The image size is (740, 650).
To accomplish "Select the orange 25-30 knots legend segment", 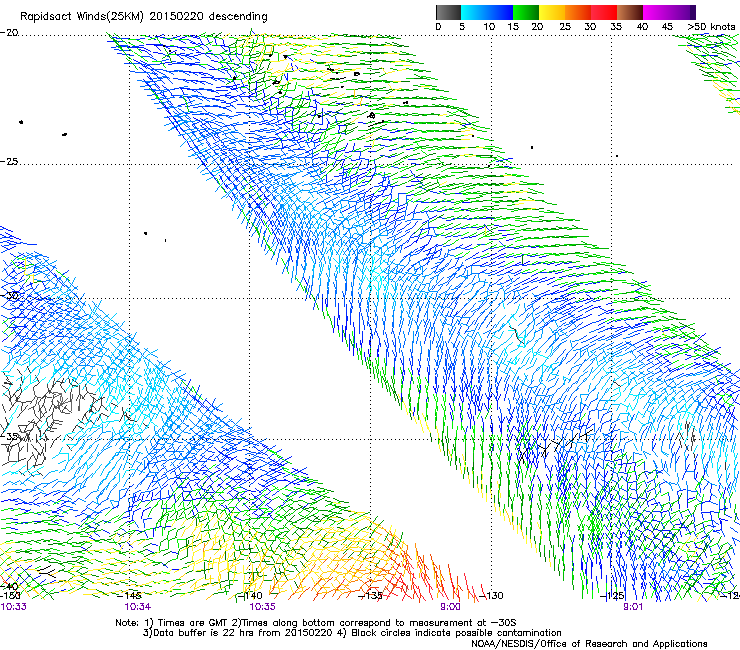I will [578, 12].
